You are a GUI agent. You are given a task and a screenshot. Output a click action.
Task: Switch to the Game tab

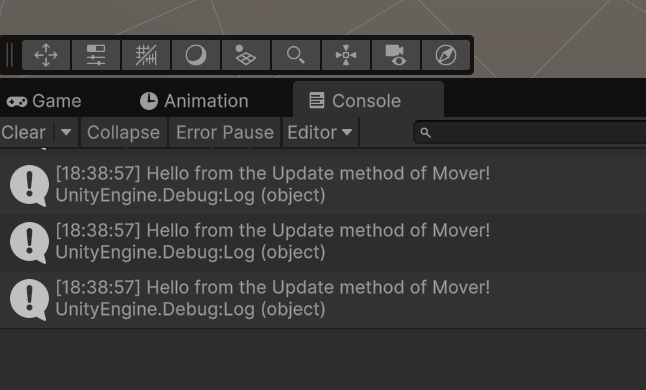[x=44, y=101]
